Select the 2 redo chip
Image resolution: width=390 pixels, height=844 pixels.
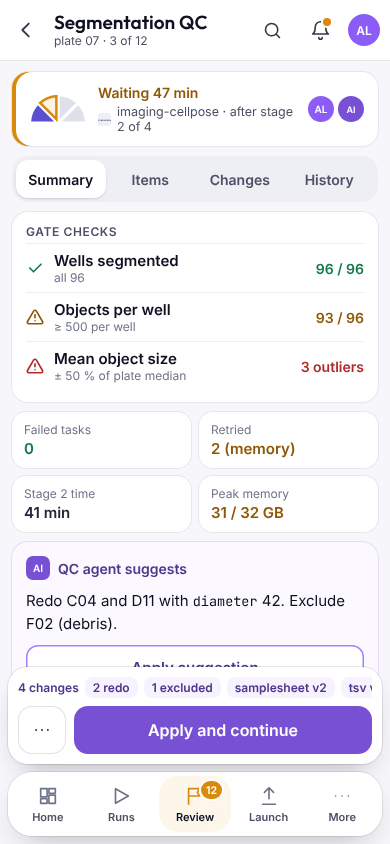tap(111, 688)
